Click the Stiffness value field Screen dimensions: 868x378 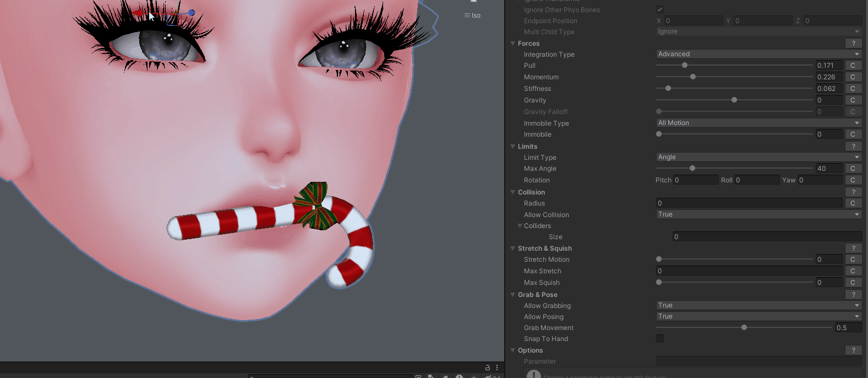pos(828,89)
